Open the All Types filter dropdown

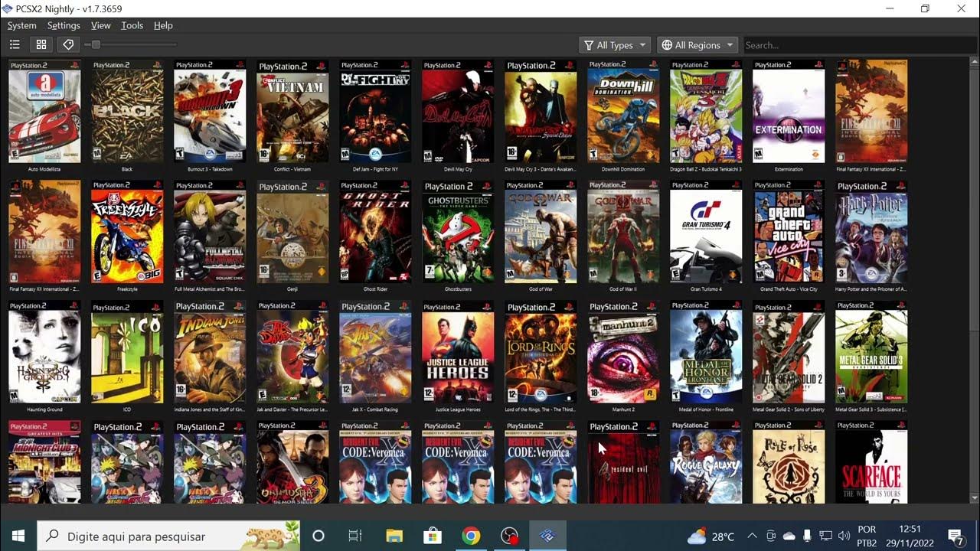[x=615, y=45]
